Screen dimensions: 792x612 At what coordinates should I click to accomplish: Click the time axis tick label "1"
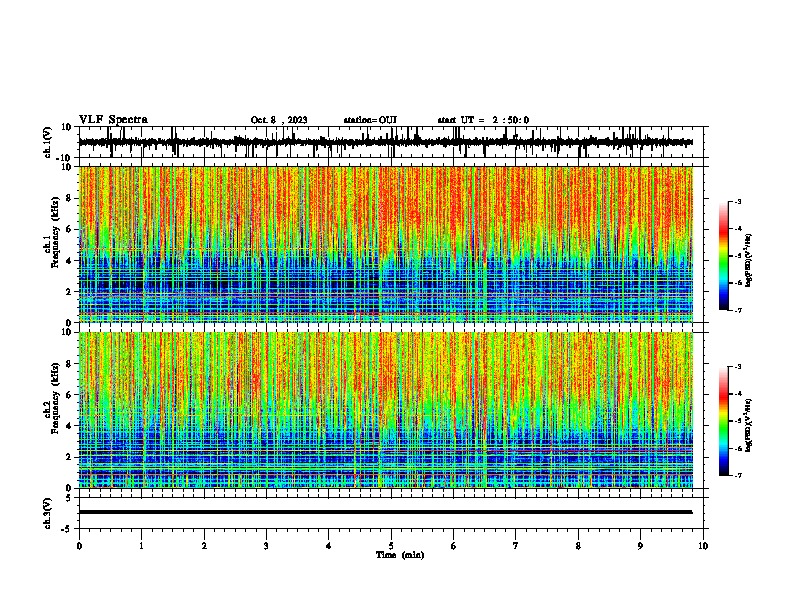pos(141,546)
